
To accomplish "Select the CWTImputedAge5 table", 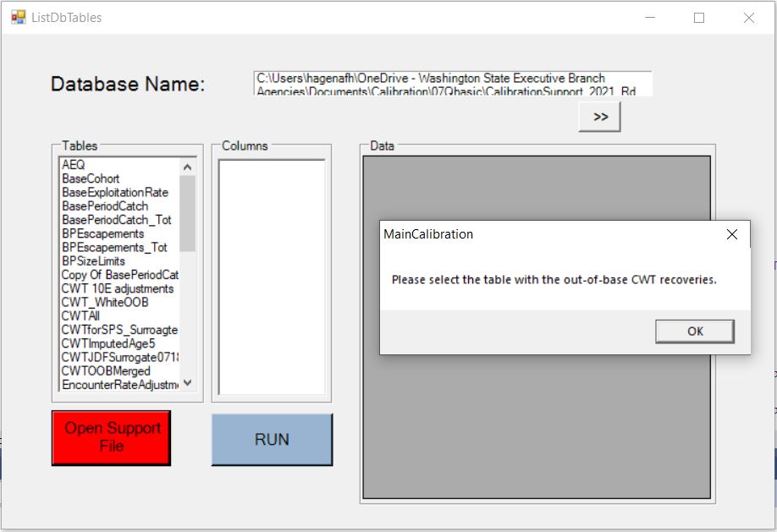I will 108,343.
